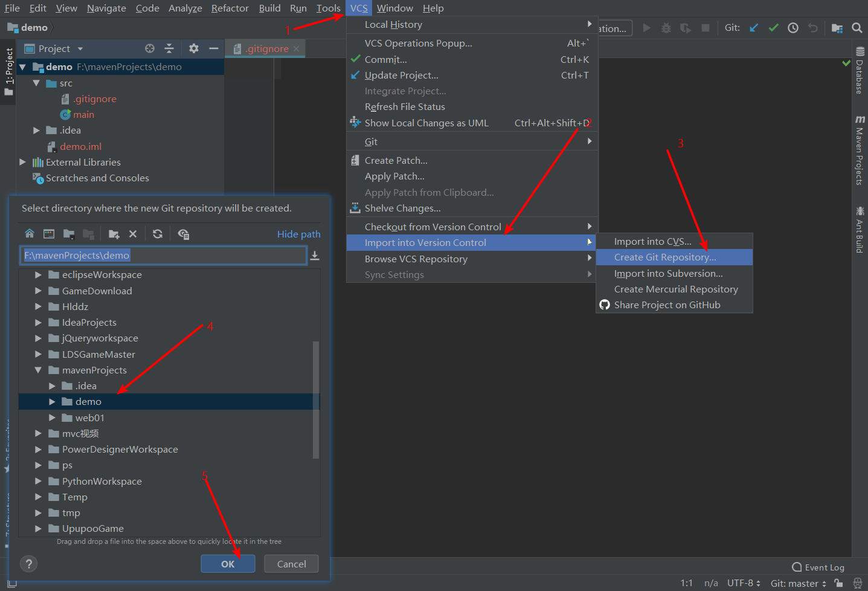Screen dimensions: 868x591
Task: Click the Project directory icon in dialog toolbar
Action: click(69, 234)
